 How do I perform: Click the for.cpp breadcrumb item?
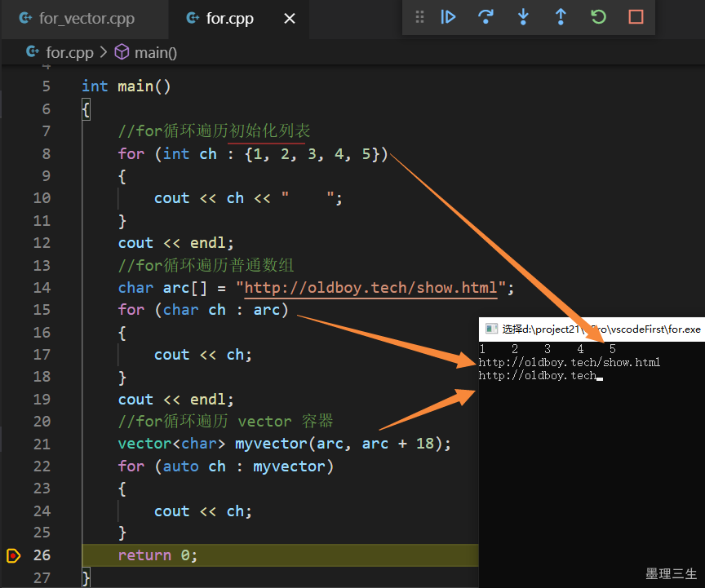coord(69,52)
